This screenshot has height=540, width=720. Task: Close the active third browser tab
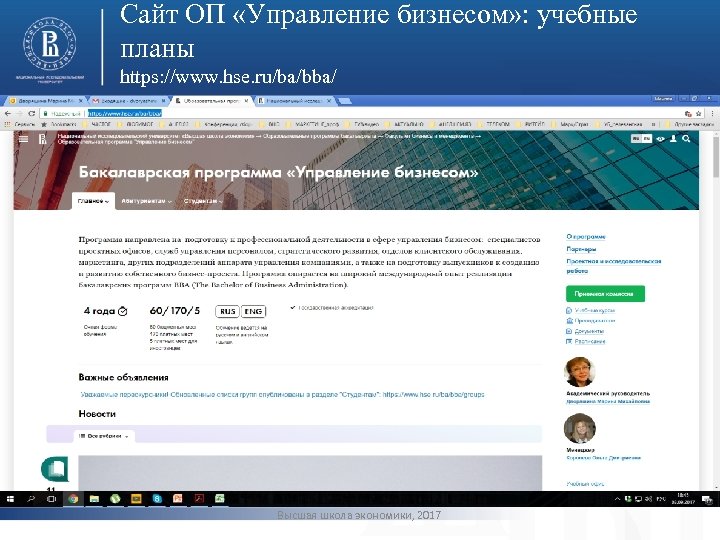point(246,101)
